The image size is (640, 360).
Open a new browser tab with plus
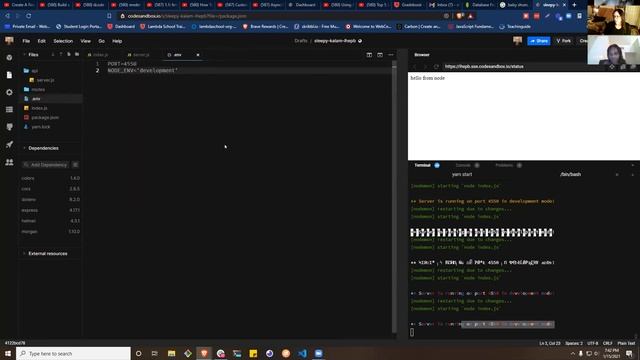click(574, 5)
